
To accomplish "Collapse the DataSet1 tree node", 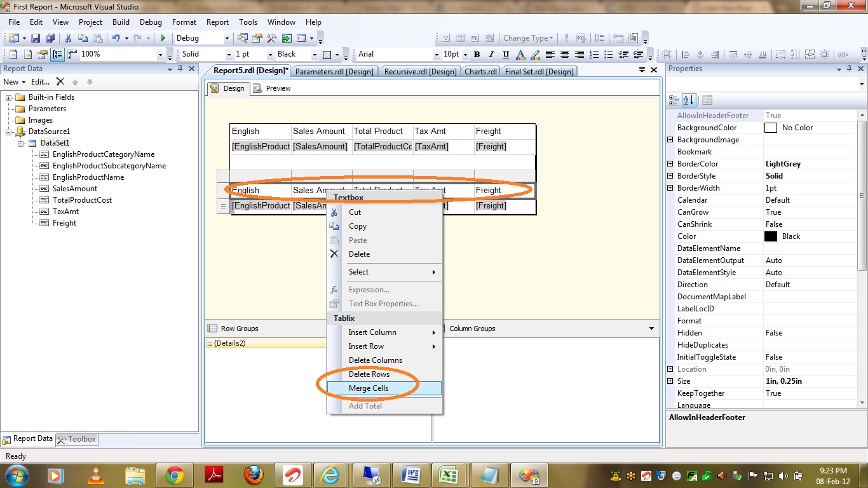I will coord(21,143).
